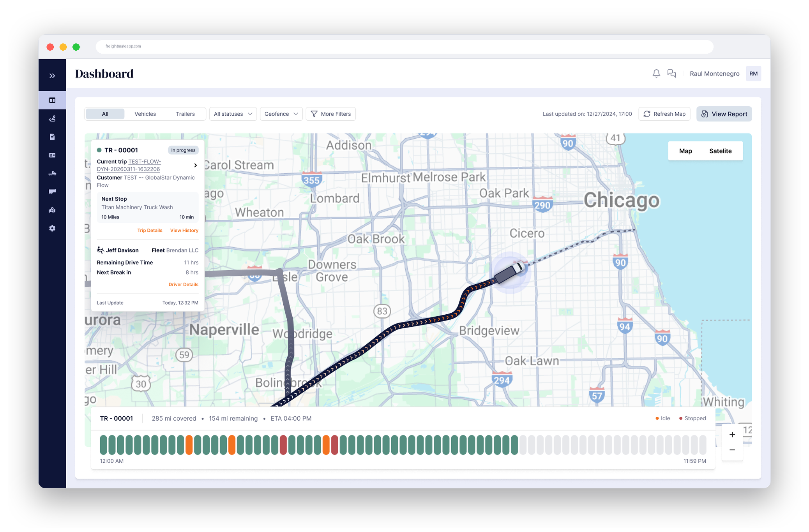Zoom out the map with the minus button
This screenshot has height=532, width=809.
732,450
